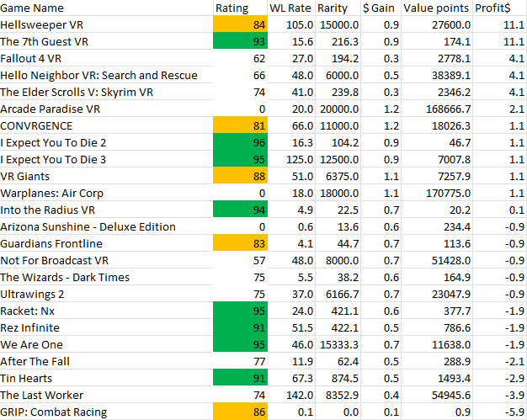Screen dimensions: 527x420
Task: Select rarity 15333.3 cell
Action: tap(338, 344)
